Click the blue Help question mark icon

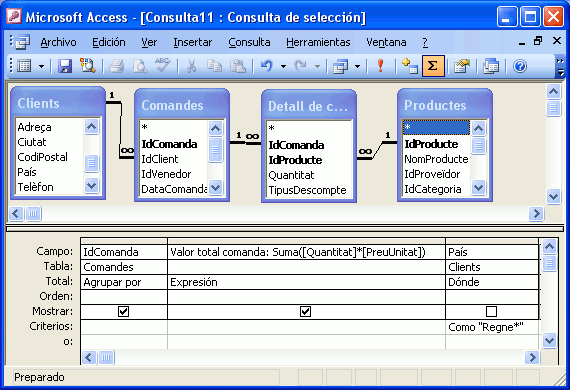pos(520,66)
